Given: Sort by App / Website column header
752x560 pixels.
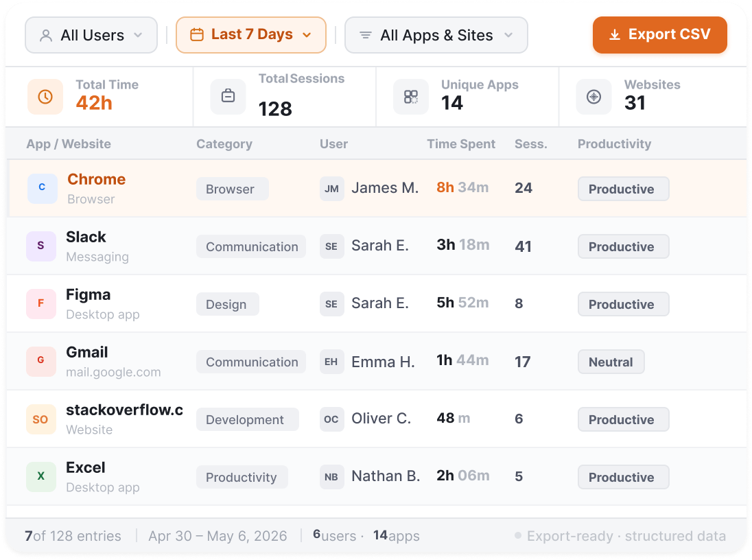Looking at the screenshot, I should tap(69, 144).
